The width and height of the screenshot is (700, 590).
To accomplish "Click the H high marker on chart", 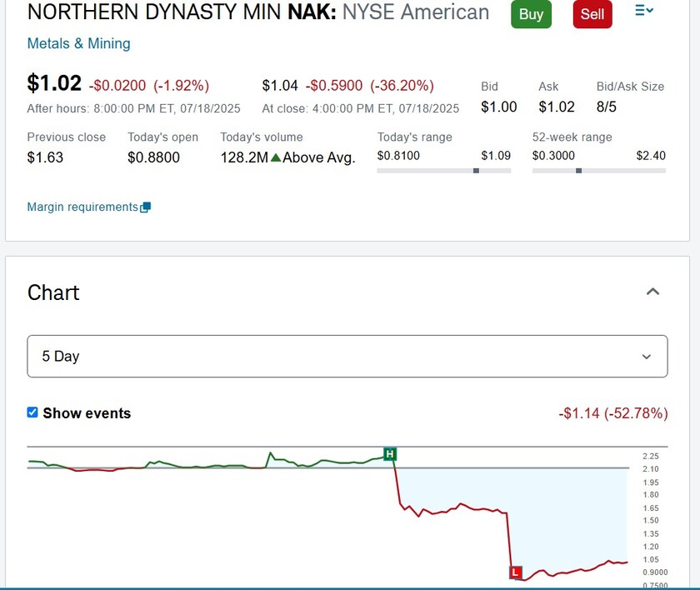I will point(390,454).
